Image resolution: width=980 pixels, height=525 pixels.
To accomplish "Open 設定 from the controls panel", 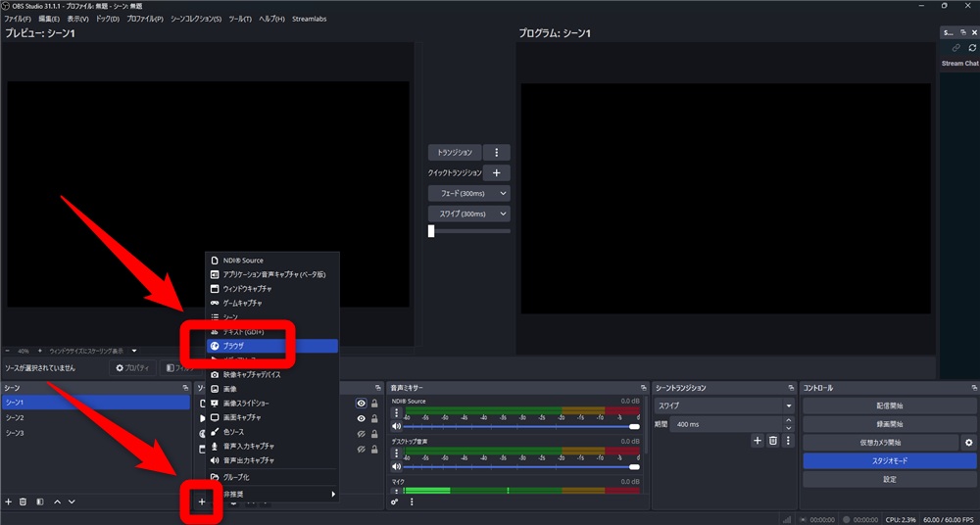I will click(x=889, y=479).
